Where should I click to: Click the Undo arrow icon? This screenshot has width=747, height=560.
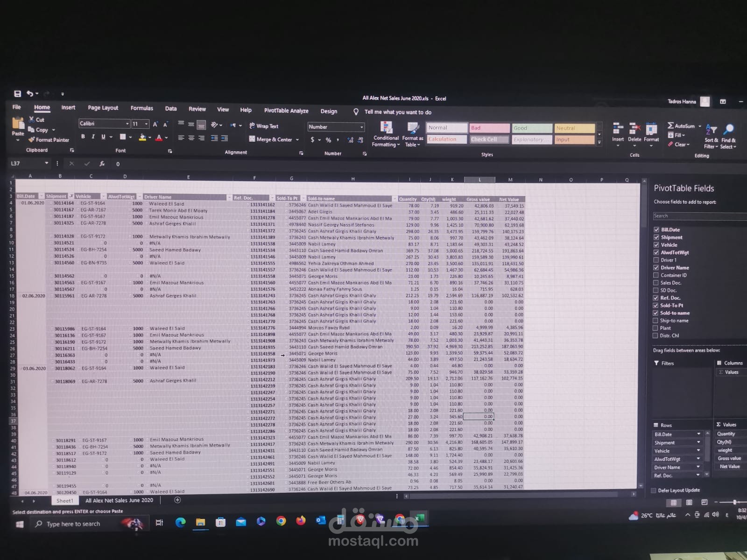tap(30, 93)
